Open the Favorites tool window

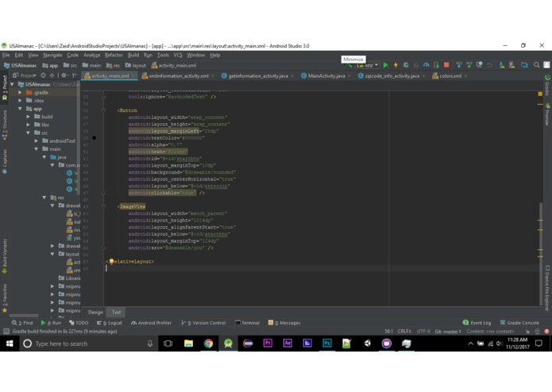click(x=5, y=298)
